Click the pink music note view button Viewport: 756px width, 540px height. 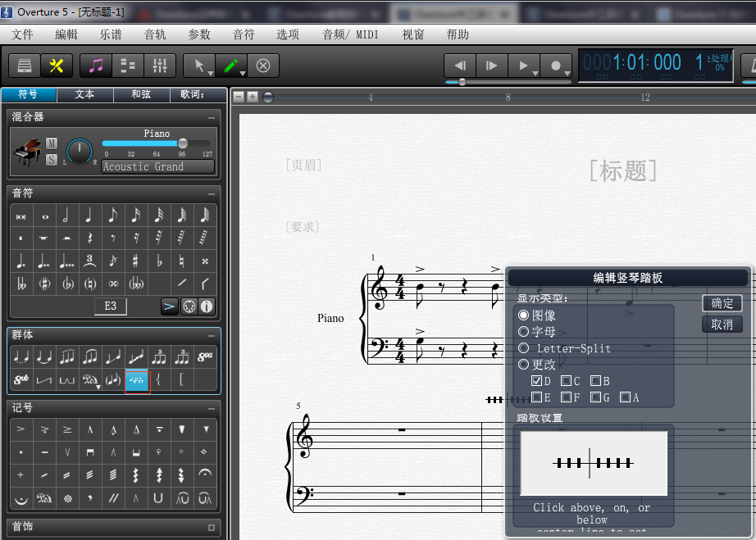97,66
